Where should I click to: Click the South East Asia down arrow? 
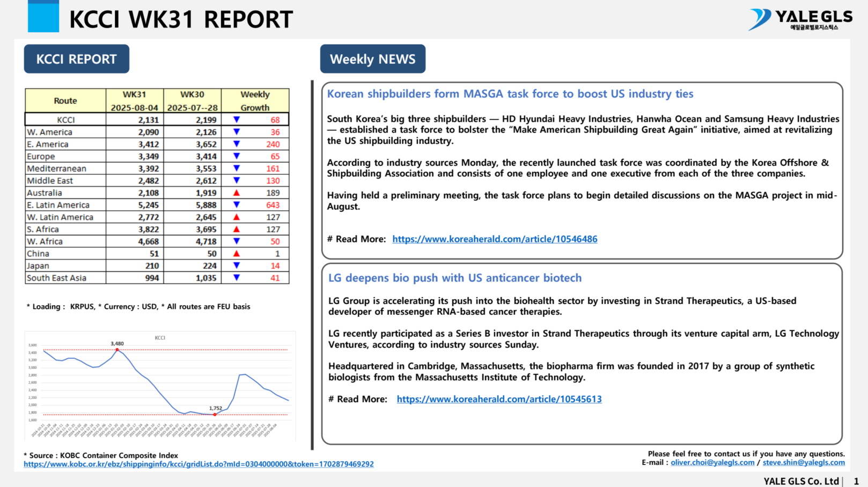(x=237, y=278)
